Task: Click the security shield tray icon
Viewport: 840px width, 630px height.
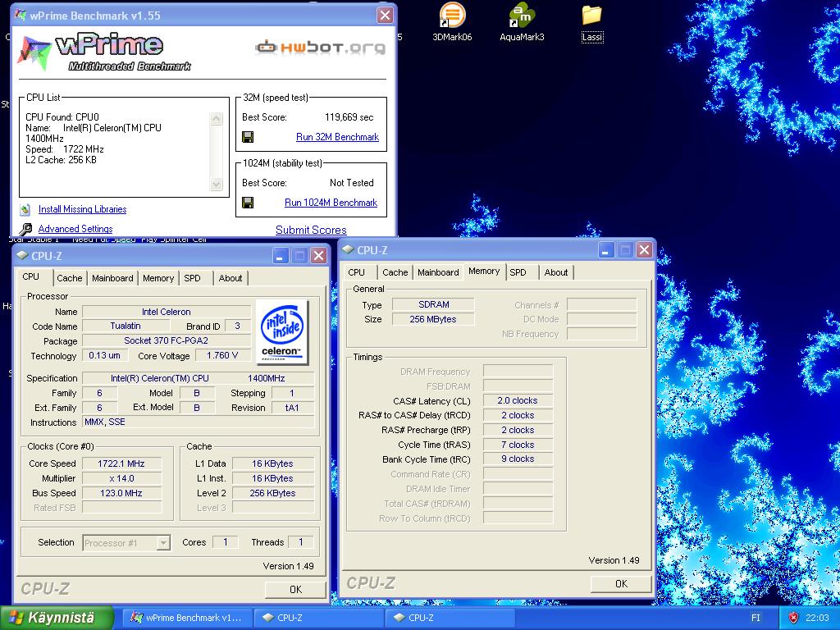Action: pyautogui.click(x=793, y=618)
